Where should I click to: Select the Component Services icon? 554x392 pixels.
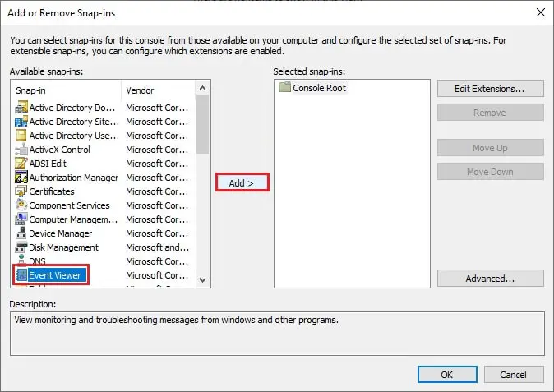(22, 205)
